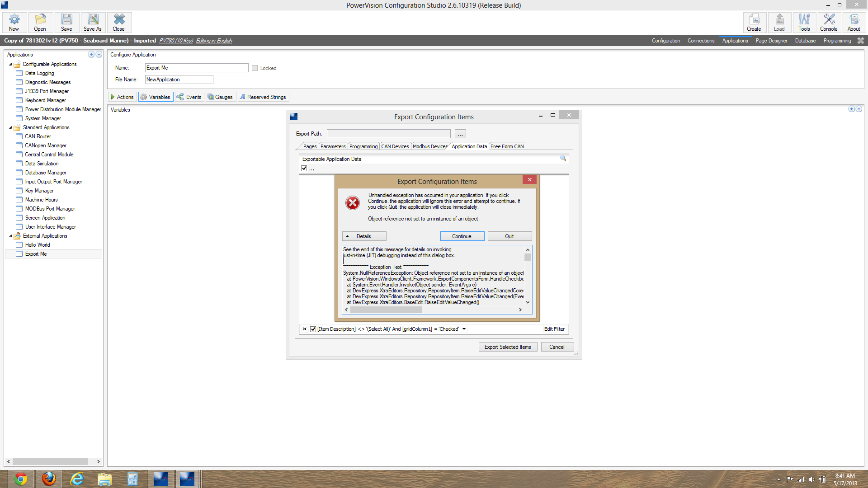Collapse the error Details section
The height and width of the screenshot is (488, 868).
(364, 236)
